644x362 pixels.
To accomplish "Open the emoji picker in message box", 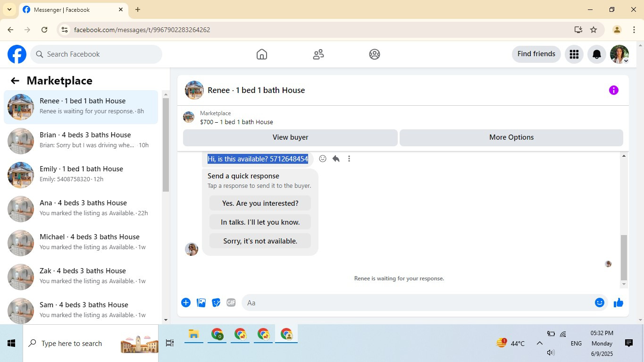I will pos(600,303).
